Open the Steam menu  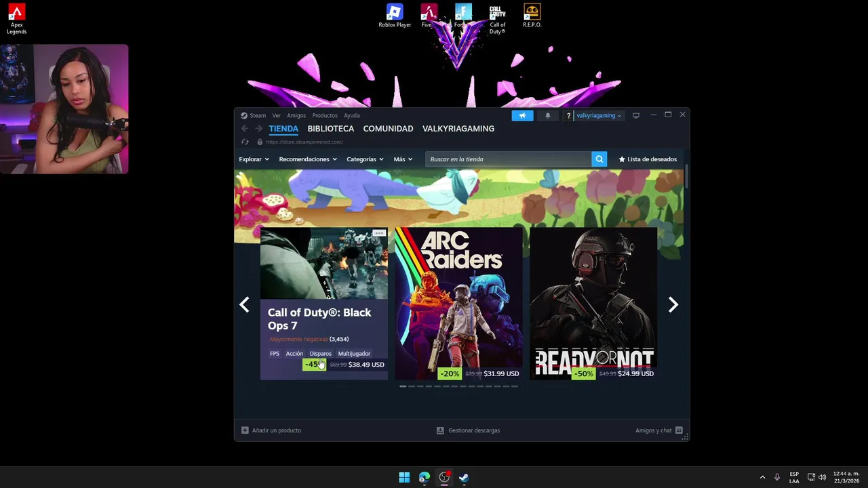click(254, 115)
